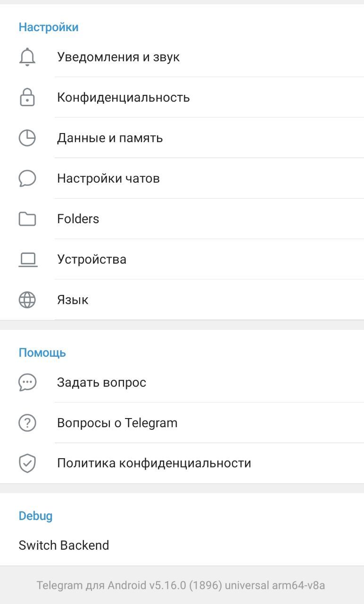The width and height of the screenshot is (364, 604).
Task: Open Вопросы о Telegram
Action: coord(117,423)
